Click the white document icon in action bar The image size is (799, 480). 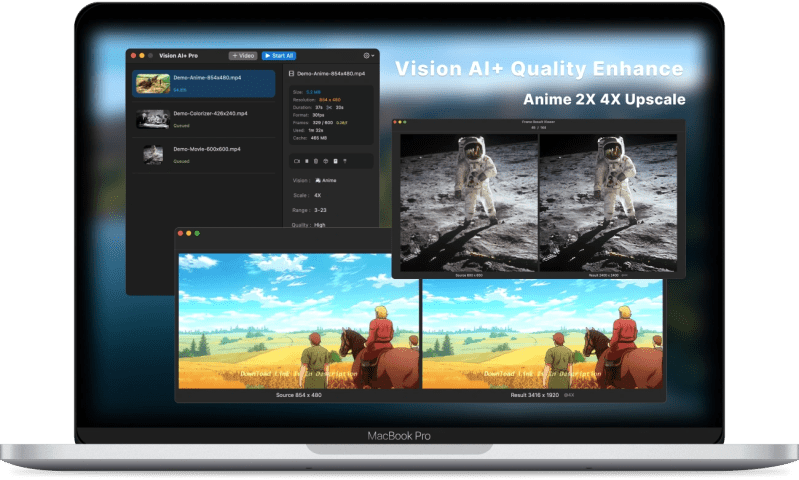tap(335, 161)
